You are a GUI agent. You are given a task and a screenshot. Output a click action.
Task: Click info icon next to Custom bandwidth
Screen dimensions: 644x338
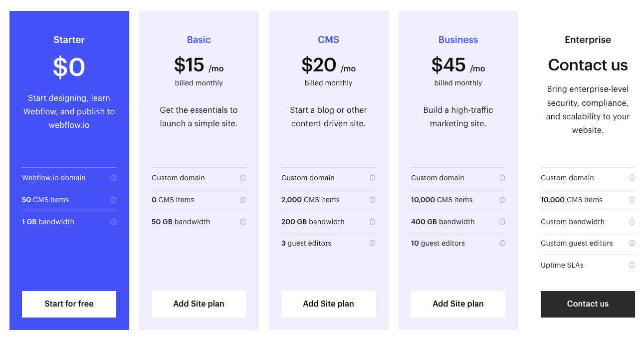(x=632, y=222)
